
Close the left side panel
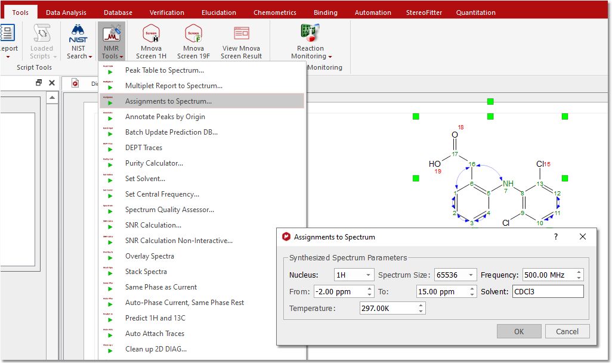point(52,83)
